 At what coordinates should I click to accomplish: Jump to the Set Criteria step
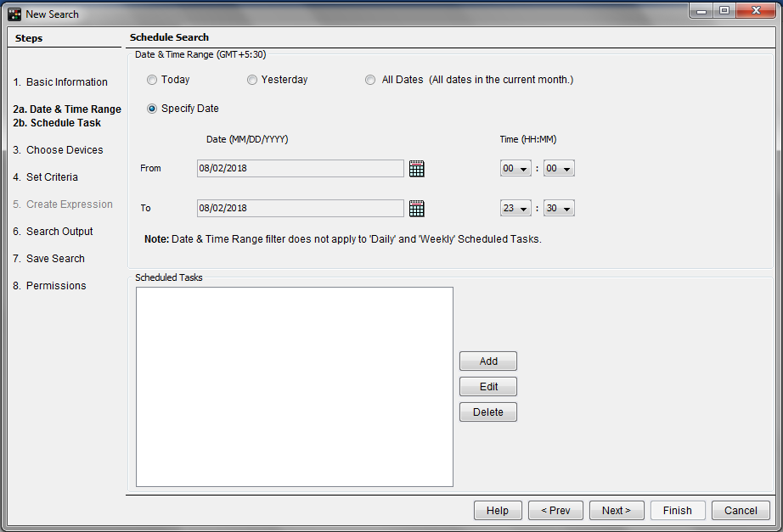[52, 177]
